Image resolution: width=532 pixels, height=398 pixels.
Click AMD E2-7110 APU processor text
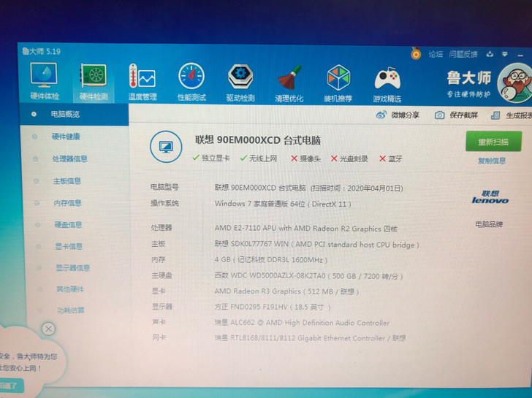(305, 229)
